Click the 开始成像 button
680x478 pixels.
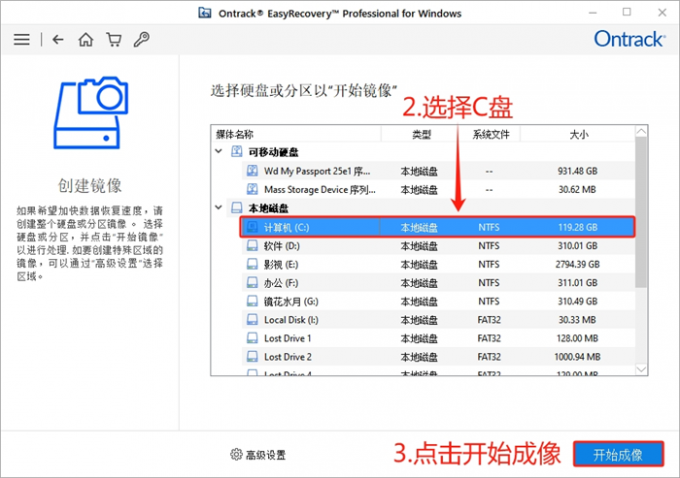click(x=618, y=454)
